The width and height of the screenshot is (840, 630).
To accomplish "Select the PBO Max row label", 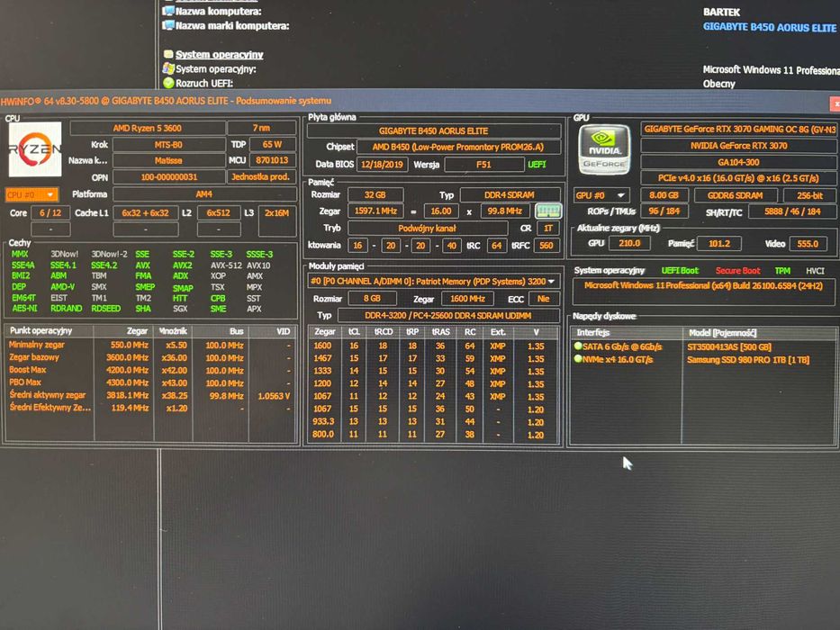I will [x=25, y=382].
